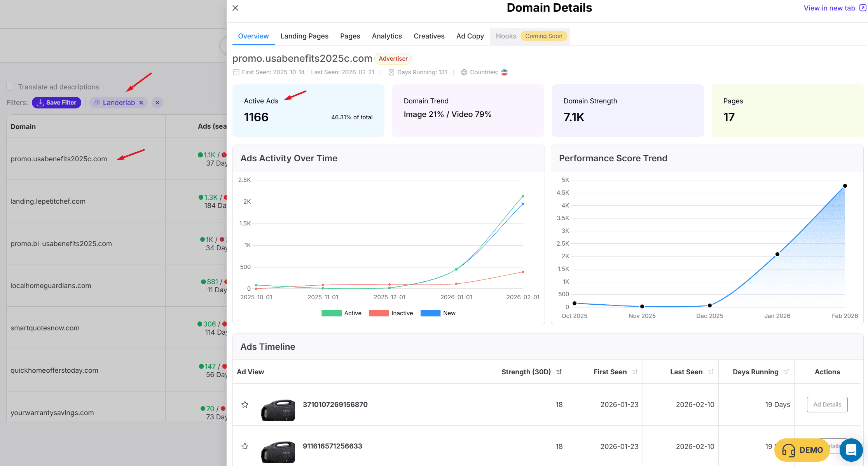868x466 pixels.
Task: Click the blue New legend swatch
Action: (430, 313)
